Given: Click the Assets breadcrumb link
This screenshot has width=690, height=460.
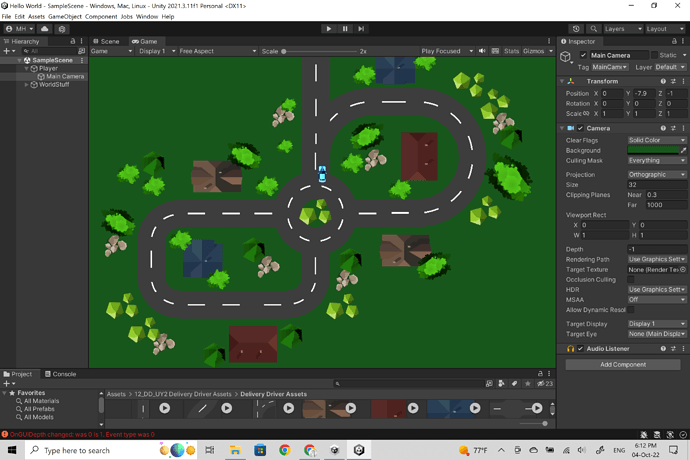Looking at the screenshot, I should (x=116, y=394).
